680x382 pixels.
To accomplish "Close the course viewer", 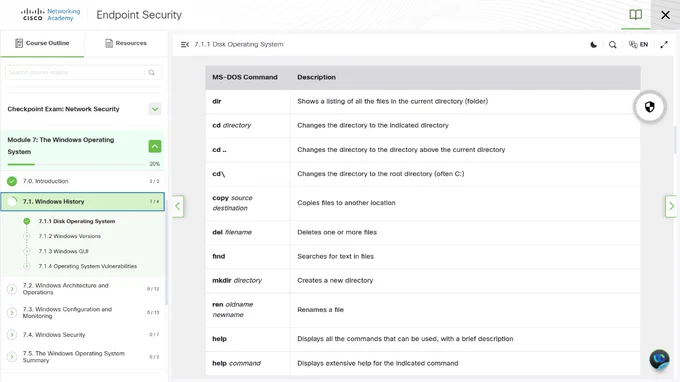I will click(x=665, y=15).
